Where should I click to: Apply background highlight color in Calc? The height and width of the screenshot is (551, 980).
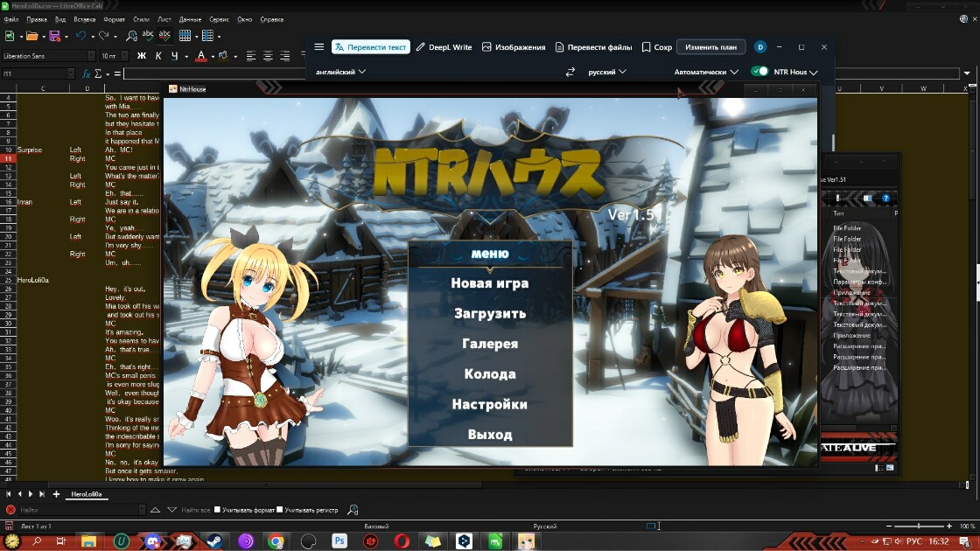[223, 56]
